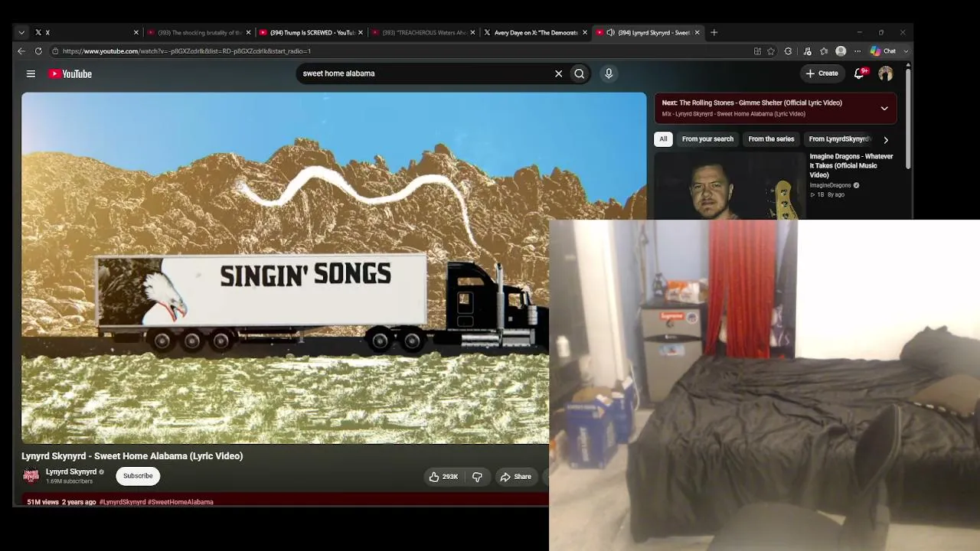Open the browser profile icon

841,51
